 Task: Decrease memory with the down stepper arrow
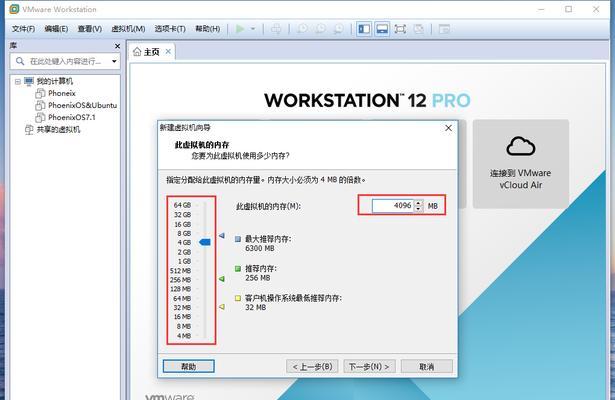click(419, 209)
